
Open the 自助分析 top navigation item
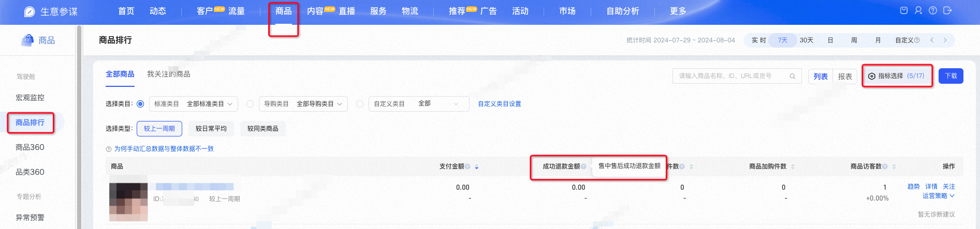pos(623,11)
